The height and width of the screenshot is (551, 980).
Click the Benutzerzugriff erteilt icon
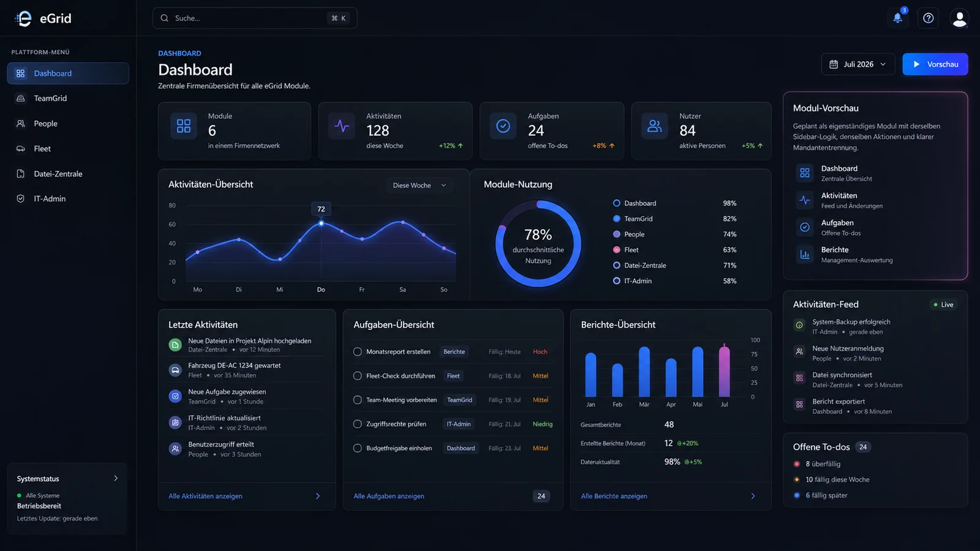(x=175, y=449)
